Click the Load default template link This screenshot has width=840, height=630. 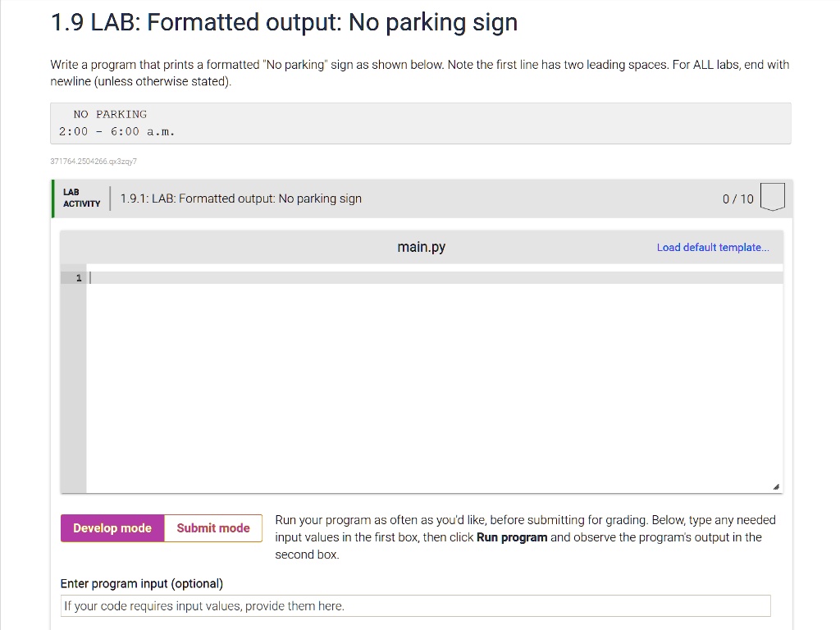(713, 247)
